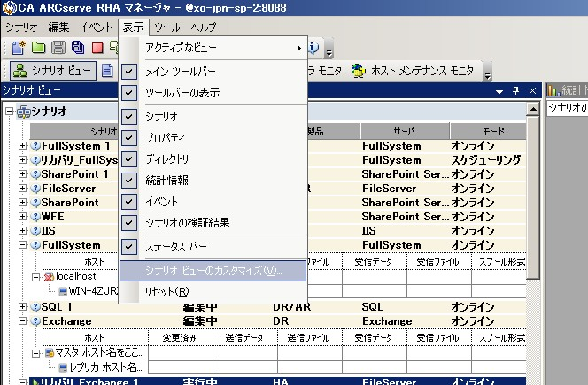Open アクティブなビュー submenu
Viewport: 588px width, 385px height.
213,48
